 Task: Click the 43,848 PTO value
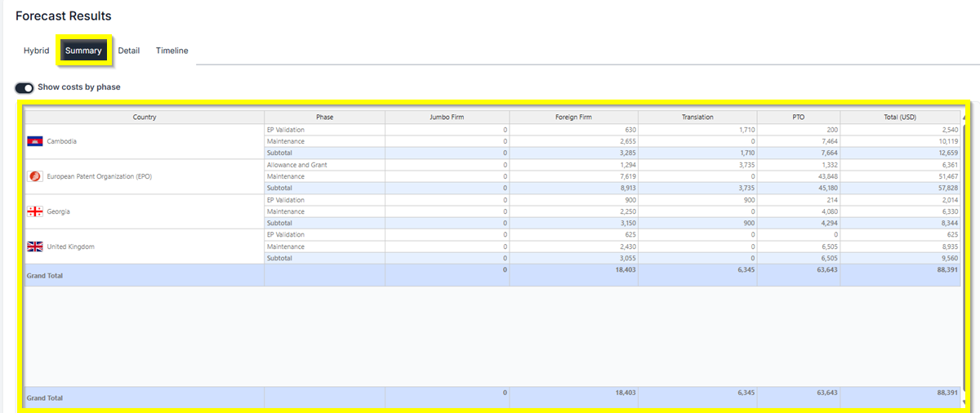(827, 176)
